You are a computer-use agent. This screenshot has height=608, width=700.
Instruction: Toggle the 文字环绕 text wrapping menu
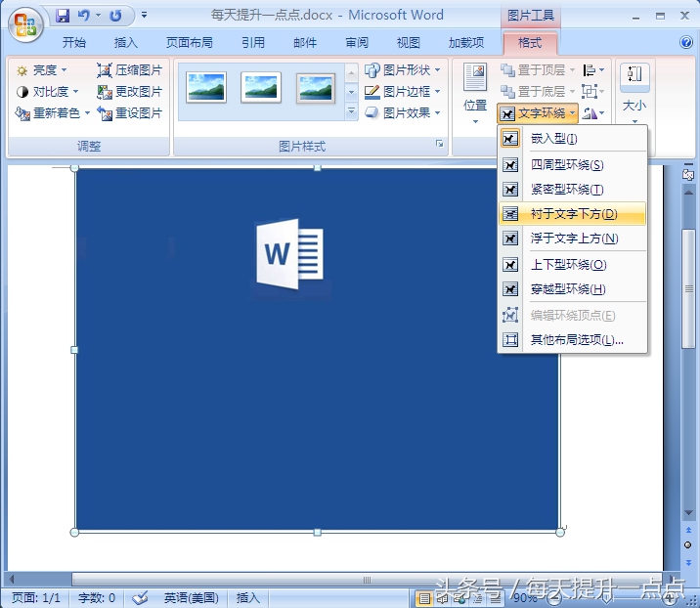(x=538, y=113)
